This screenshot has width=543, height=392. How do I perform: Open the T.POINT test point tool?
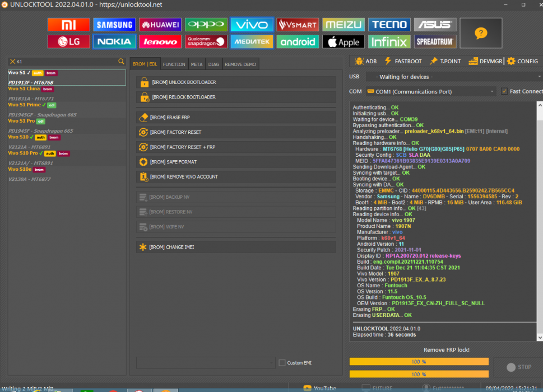pos(445,61)
